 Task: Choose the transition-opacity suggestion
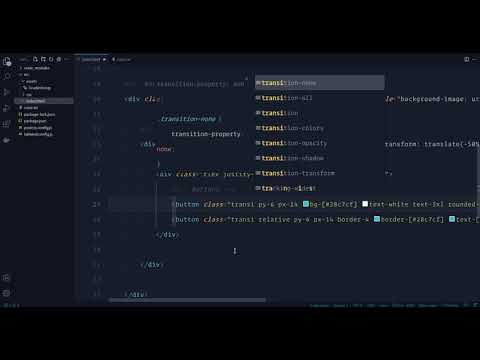320,143
